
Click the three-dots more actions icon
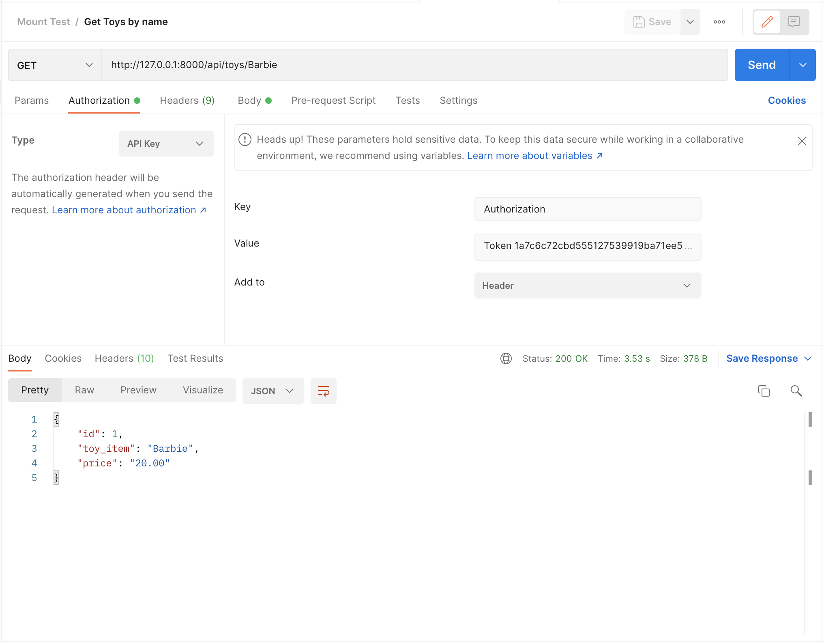[719, 22]
